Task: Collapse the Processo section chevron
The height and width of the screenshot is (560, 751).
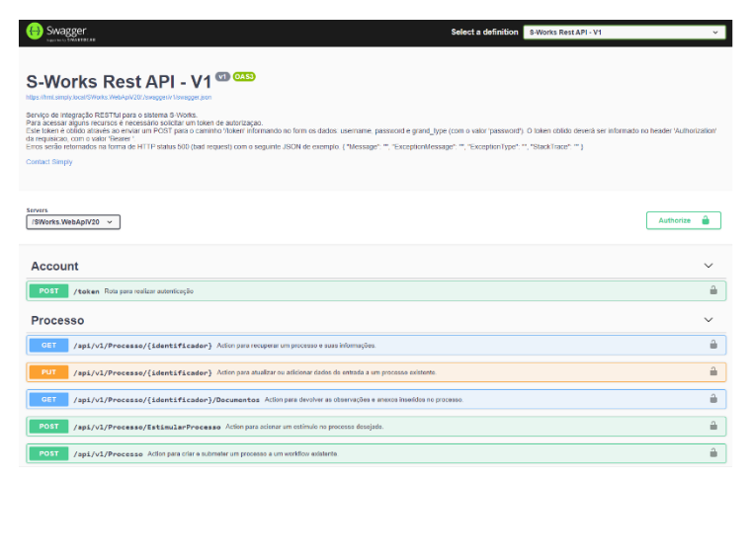Action: point(709,320)
